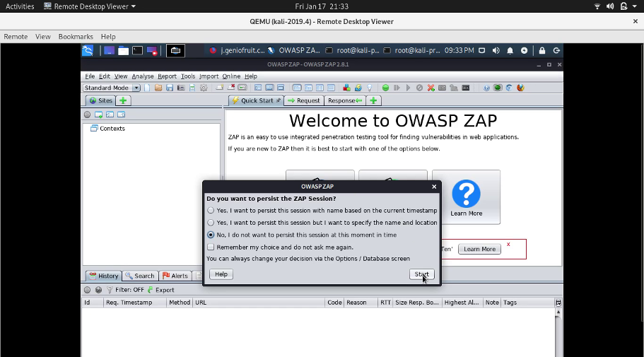This screenshot has width=644, height=357.
Task: Switch to the Alerts tab
Action: (x=175, y=276)
